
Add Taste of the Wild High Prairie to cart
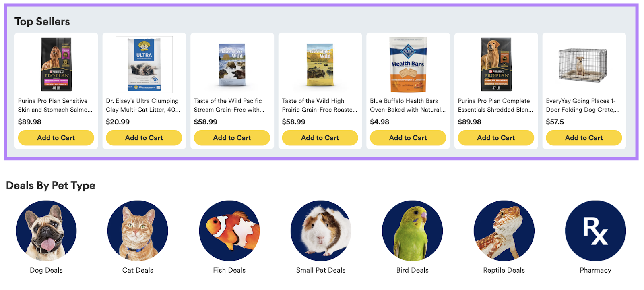point(320,137)
